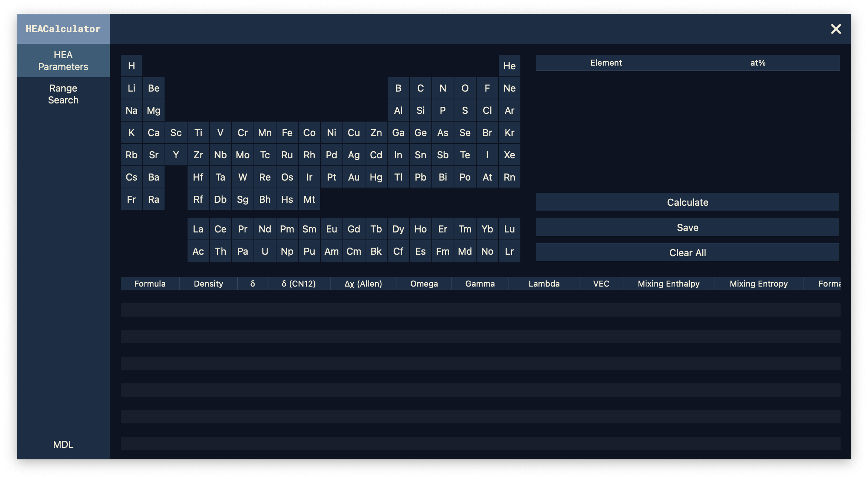Sort by Formula column header

tap(150, 284)
